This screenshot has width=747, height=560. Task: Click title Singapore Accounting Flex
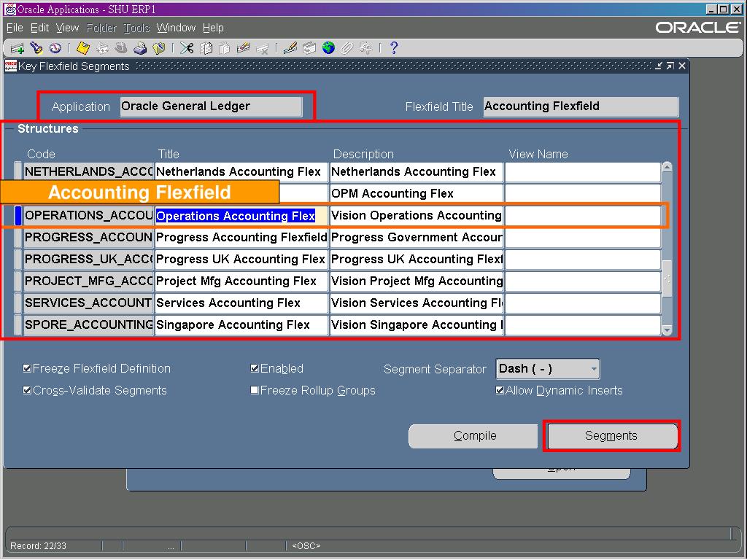point(241,325)
